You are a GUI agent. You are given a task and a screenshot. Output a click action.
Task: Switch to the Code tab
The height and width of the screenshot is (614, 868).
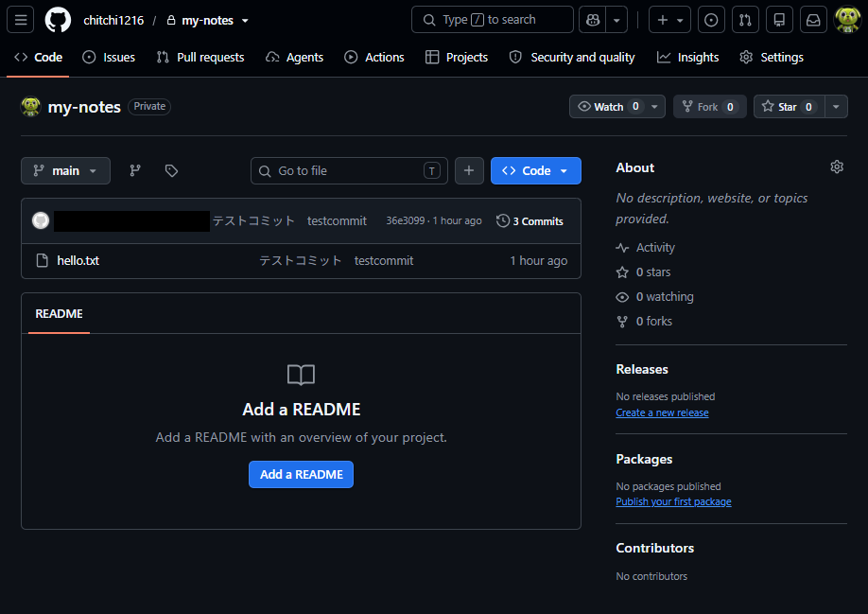[38, 57]
